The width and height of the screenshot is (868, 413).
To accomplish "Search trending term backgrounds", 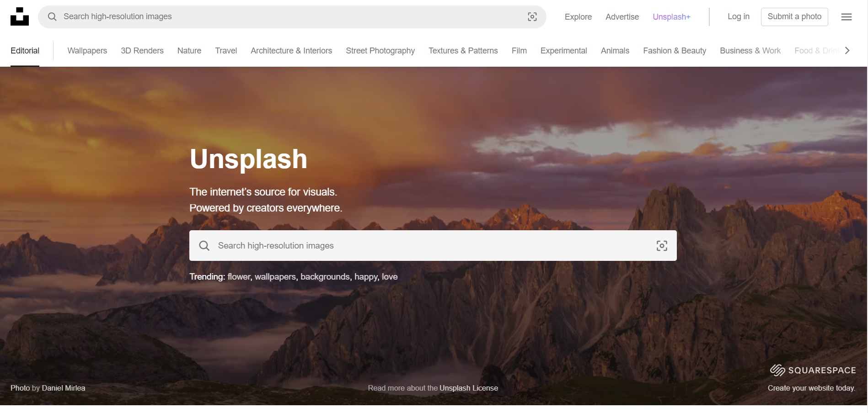I will [x=325, y=277].
